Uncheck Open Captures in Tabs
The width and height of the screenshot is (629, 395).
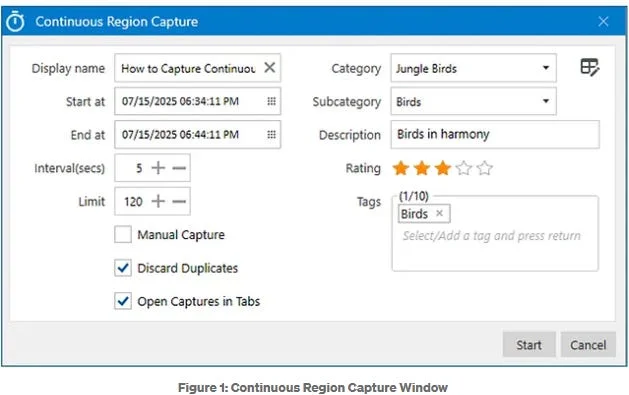tap(123, 301)
